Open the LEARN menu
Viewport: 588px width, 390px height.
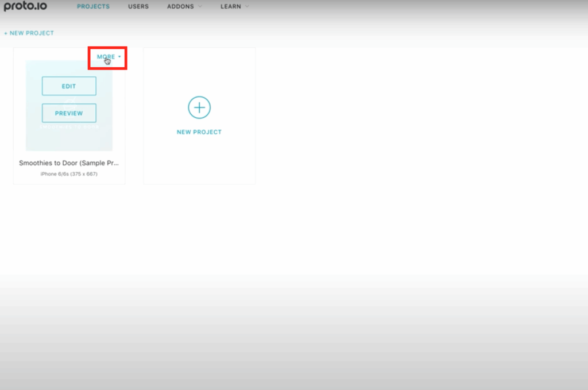click(231, 7)
